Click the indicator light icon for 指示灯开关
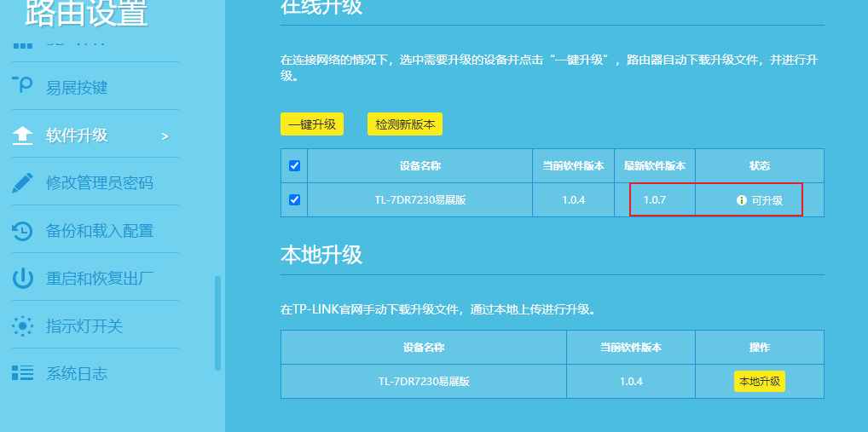This screenshot has height=432, width=868. click(x=22, y=326)
